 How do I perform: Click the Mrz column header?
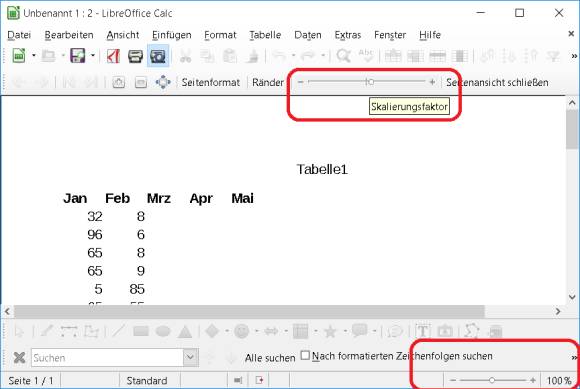(159, 199)
